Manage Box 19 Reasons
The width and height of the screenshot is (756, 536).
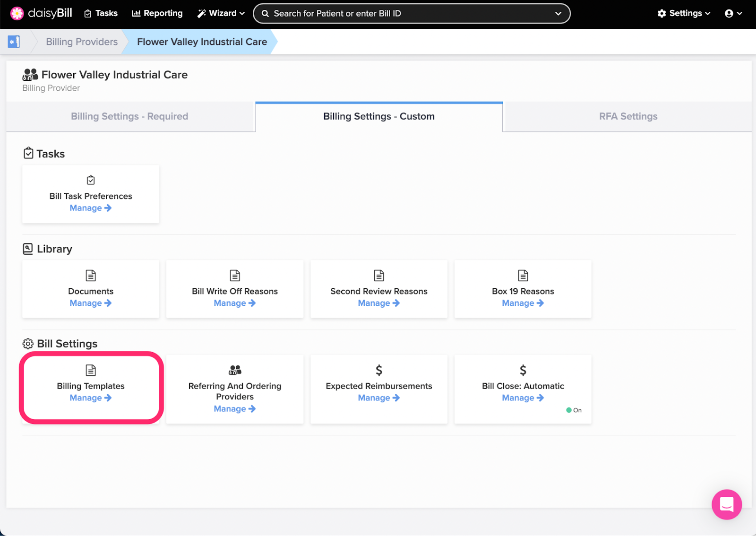click(x=523, y=303)
